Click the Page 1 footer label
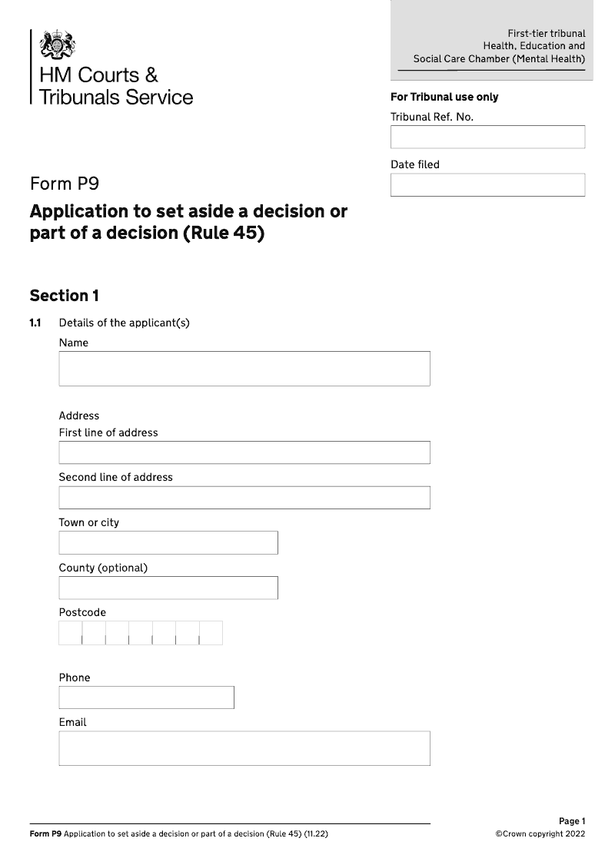This screenshot has width=615, height=868. 572,822
